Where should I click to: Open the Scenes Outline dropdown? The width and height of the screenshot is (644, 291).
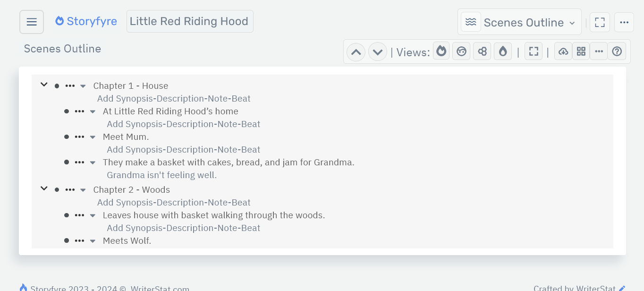[x=524, y=22]
